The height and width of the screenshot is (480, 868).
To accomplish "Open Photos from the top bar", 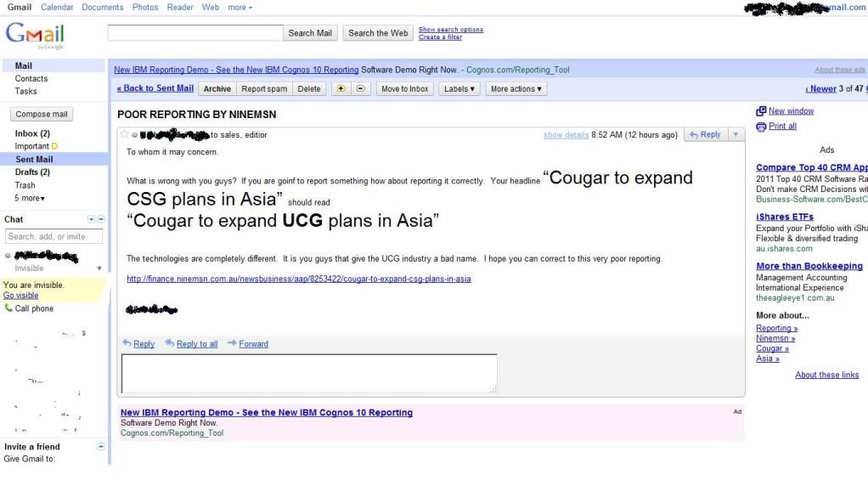I will pyautogui.click(x=145, y=7).
